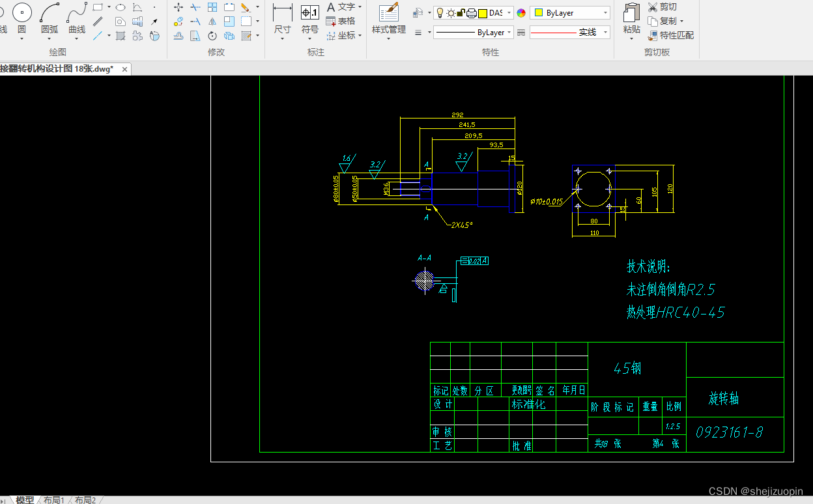Screen dimensions: 813x504
Task: Toggle the layer lock padlock icon
Action: pyautogui.click(x=461, y=12)
